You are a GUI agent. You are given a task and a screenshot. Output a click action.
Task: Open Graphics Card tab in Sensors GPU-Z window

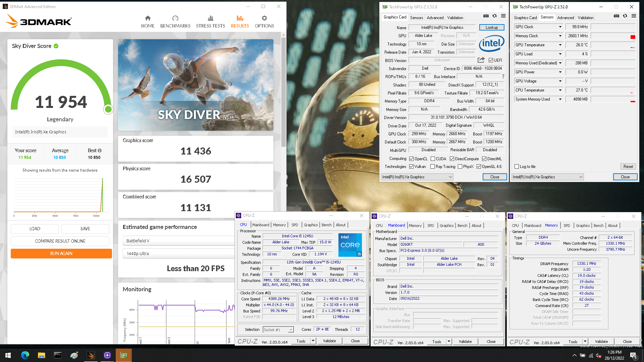click(x=525, y=18)
